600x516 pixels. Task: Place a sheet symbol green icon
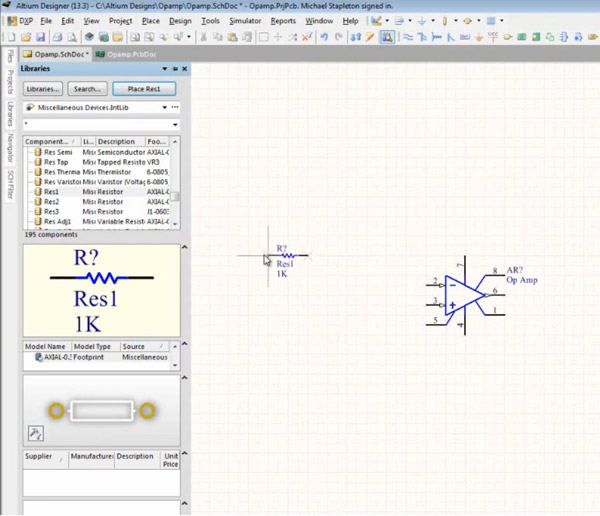522,37
